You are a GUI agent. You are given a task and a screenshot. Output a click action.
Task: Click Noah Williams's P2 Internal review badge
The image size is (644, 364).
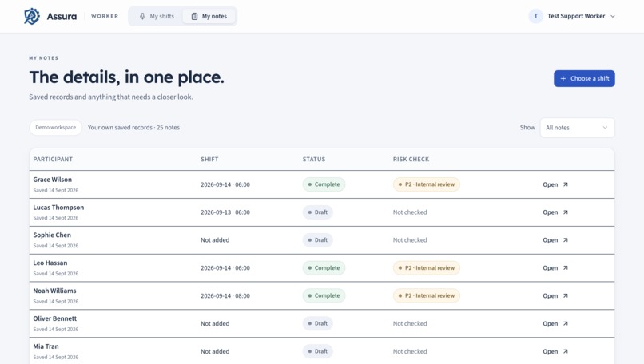click(x=427, y=296)
